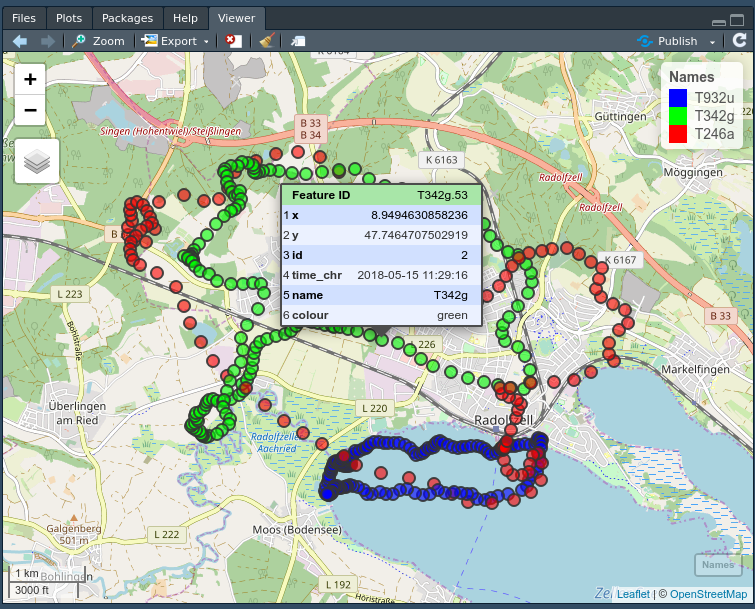Click the colour row showing green
This screenshot has width=755, height=609.
[x=381, y=315]
